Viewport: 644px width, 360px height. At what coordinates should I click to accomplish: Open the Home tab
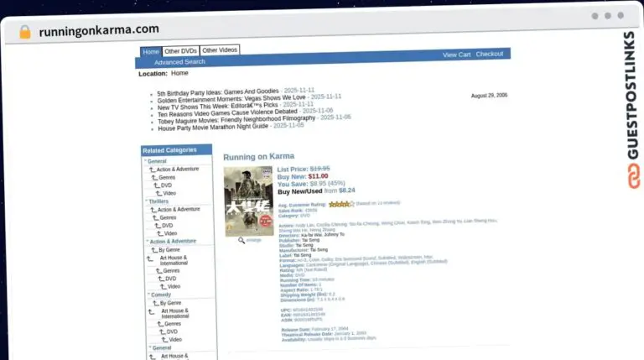tap(151, 52)
